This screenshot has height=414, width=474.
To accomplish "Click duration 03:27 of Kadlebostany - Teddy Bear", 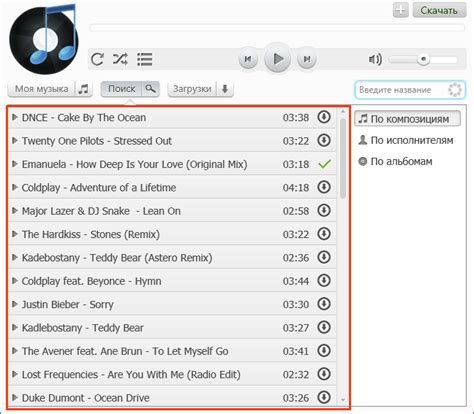I will coord(296,328).
